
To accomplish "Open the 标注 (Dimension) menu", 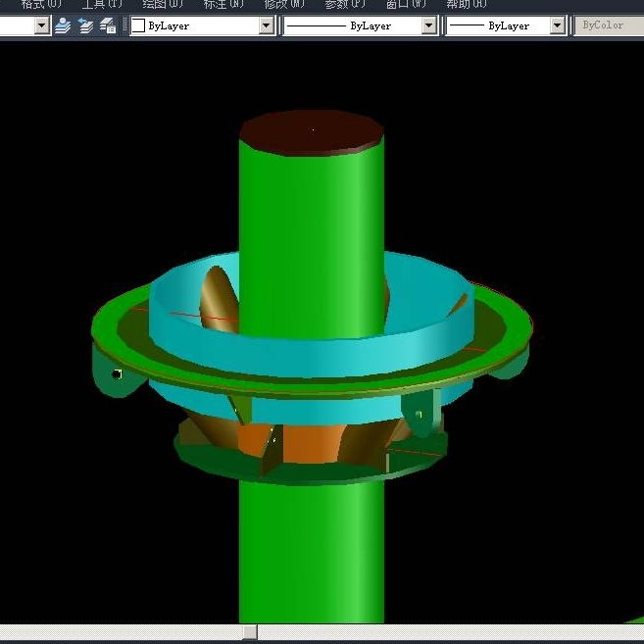I will point(223,4).
